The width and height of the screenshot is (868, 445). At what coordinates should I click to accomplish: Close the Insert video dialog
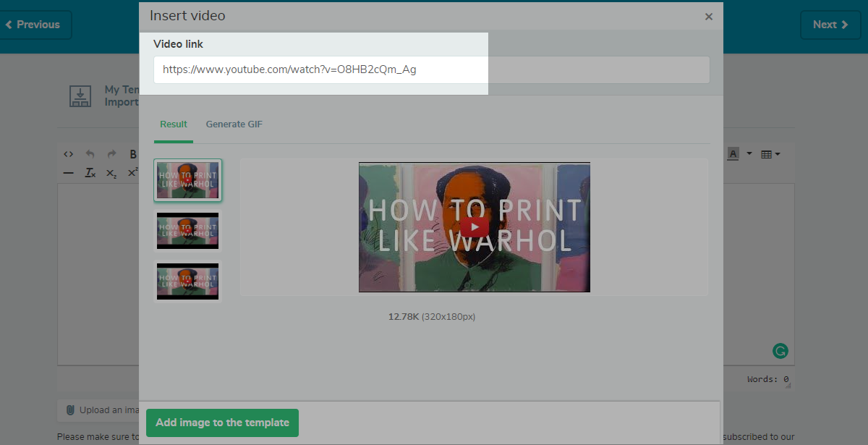point(709,17)
